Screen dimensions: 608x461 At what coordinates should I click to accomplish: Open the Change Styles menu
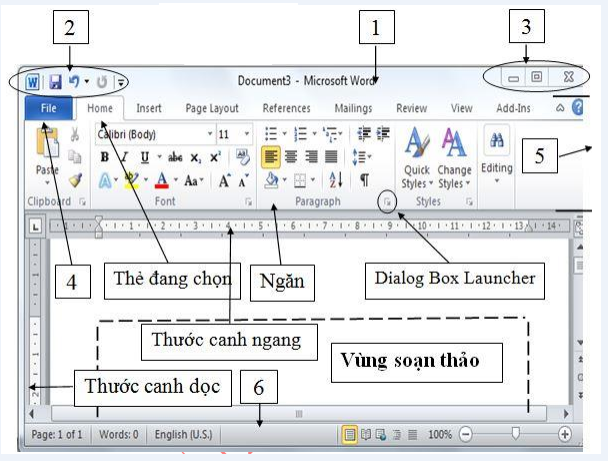[454, 159]
